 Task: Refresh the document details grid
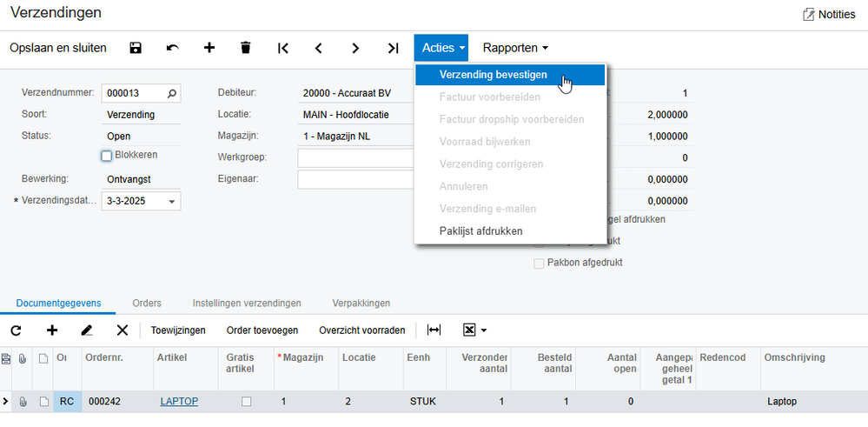pos(16,330)
